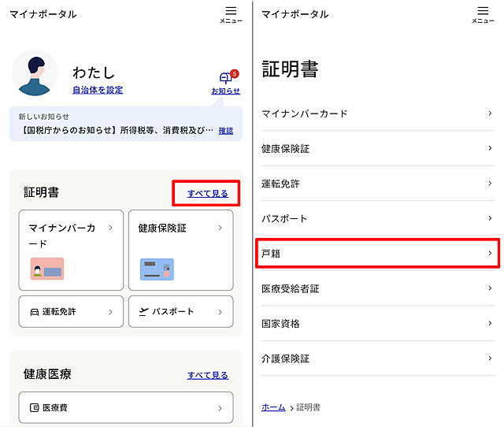
Task: Click the マイナポータル title on 証明書 screen
Action: [295, 14]
